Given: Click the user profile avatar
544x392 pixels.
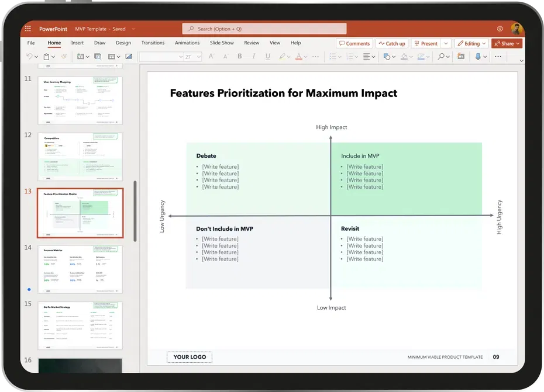Looking at the screenshot, I should [515, 29].
